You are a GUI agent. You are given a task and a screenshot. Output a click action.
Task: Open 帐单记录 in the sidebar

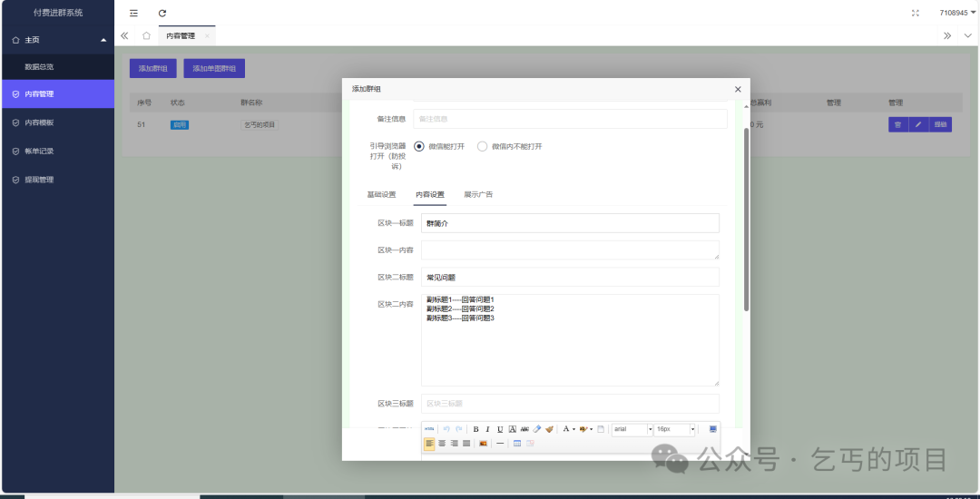point(57,152)
